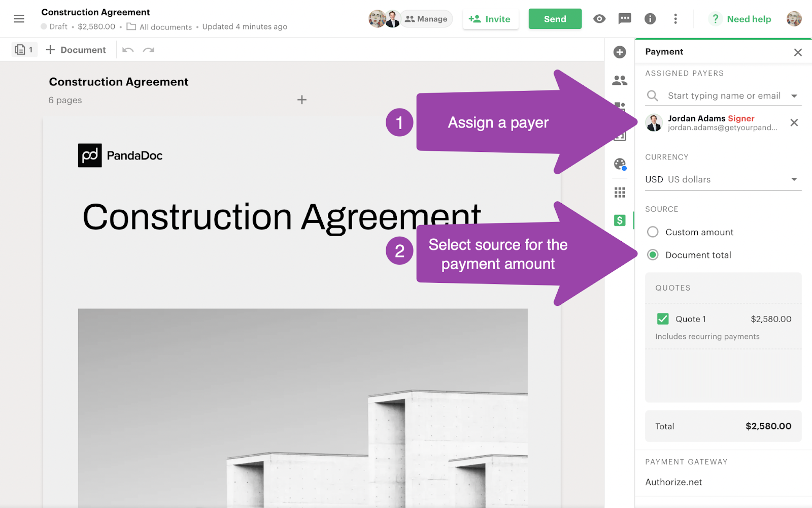This screenshot has width=812, height=508.
Task: Click the $2,580.00 amount in header
Action: click(96, 27)
